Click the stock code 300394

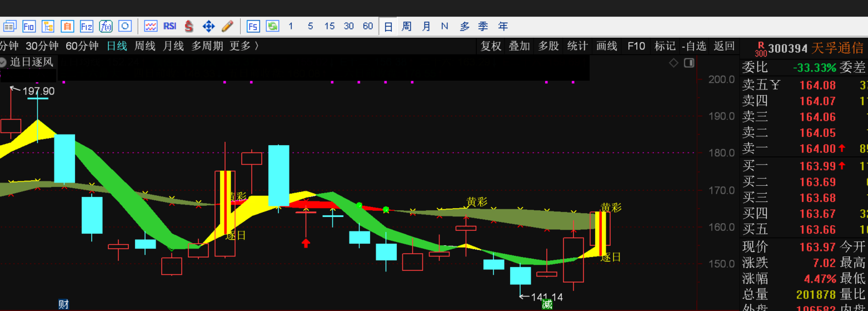[788, 49]
